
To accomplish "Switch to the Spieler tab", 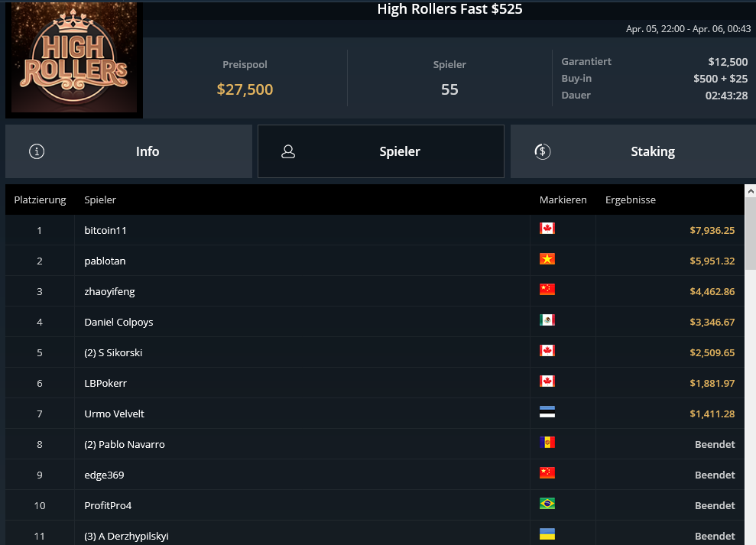I will pos(381,151).
